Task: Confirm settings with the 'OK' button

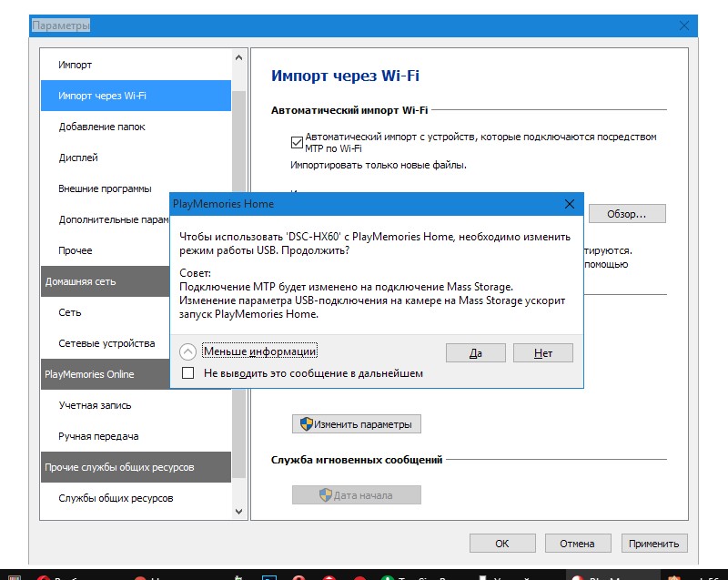Action: click(502, 544)
